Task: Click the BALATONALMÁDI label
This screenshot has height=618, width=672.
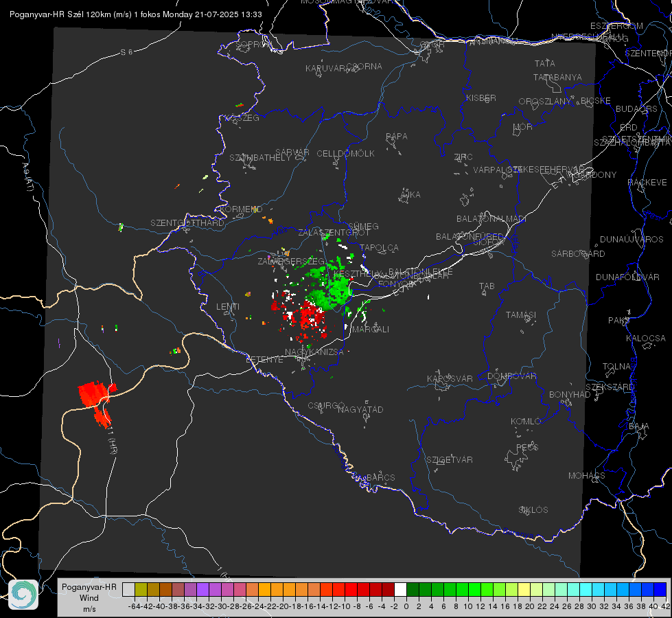Action: [491, 219]
